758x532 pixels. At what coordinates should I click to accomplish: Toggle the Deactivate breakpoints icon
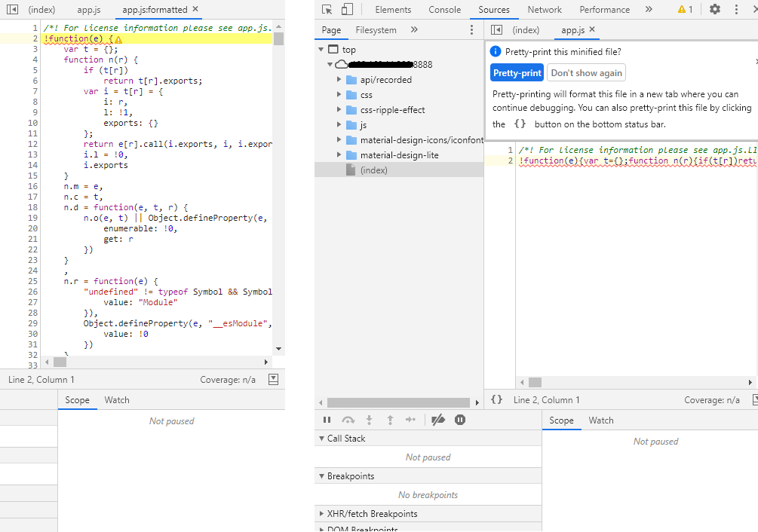(438, 420)
